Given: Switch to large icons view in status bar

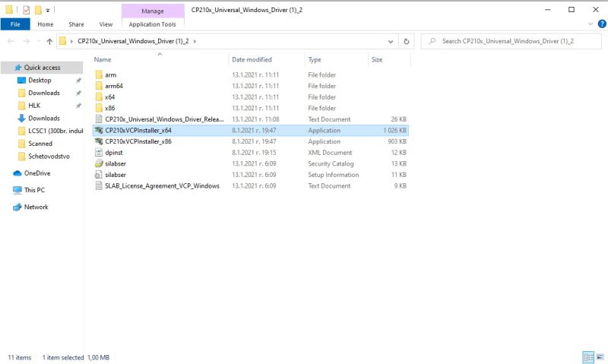Looking at the screenshot, I should (599, 357).
